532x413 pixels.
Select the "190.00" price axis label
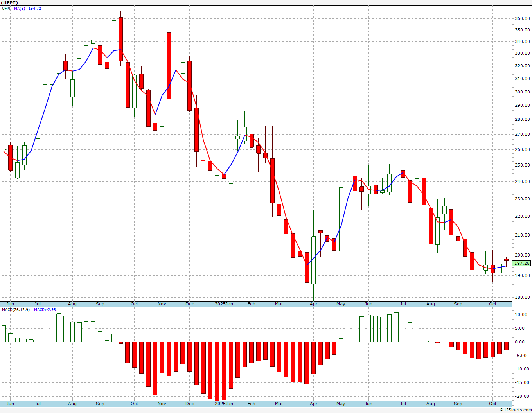click(522, 275)
